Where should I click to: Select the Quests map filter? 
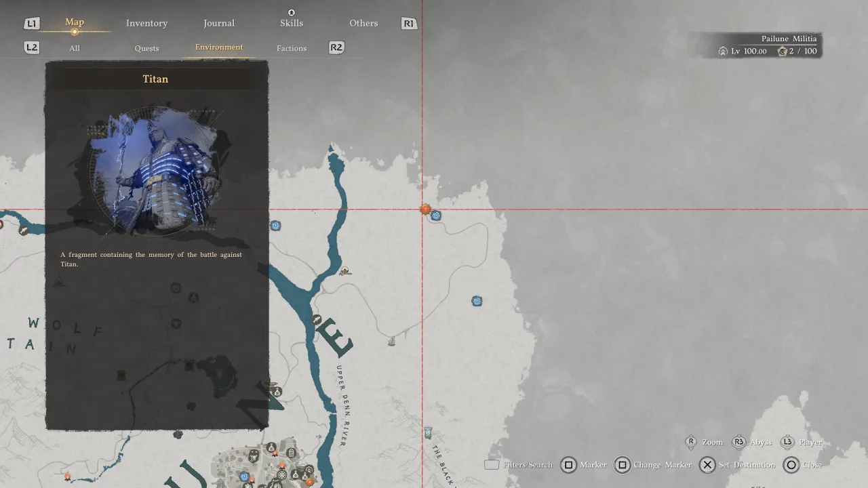pyautogui.click(x=146, y=48)
